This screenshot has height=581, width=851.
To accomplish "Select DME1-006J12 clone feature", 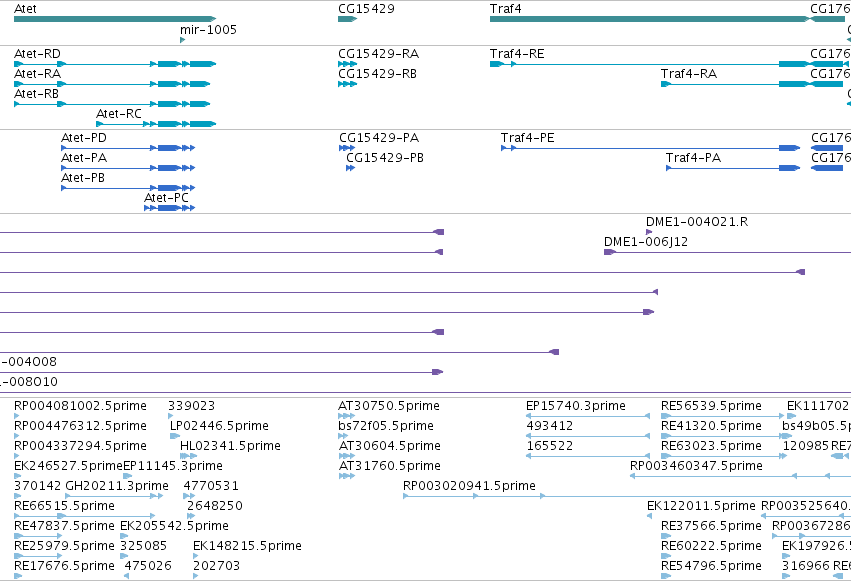I will click(727, 252).
